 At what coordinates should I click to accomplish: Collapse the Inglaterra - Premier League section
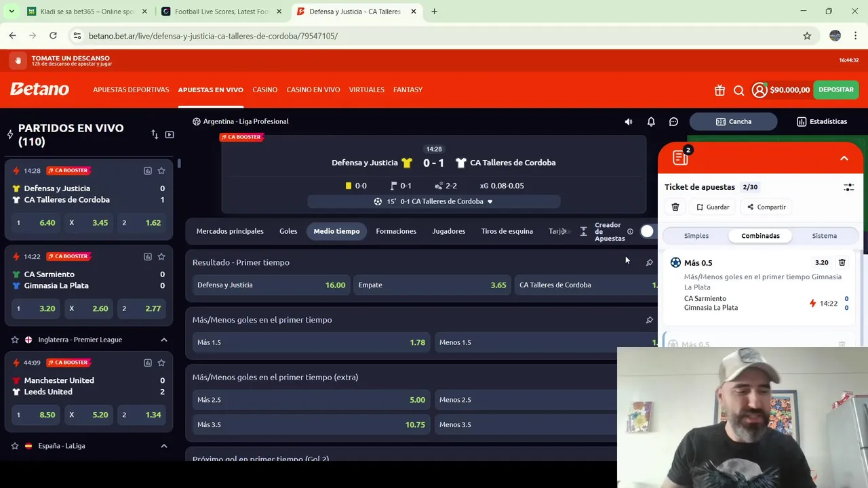pyautogui.click(x=163, y=340)
